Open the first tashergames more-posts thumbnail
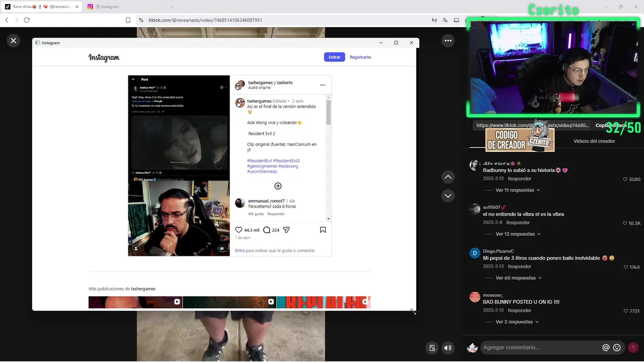Image resolution: width=644 pixels, height=362 pixels. click(x=135, y=302)
